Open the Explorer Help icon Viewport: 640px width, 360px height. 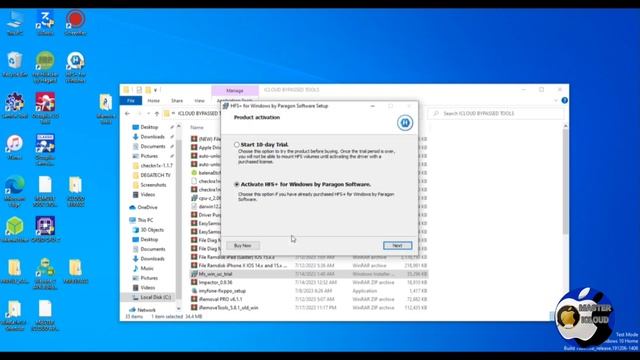pyautogui.click(x=564, y=100)
